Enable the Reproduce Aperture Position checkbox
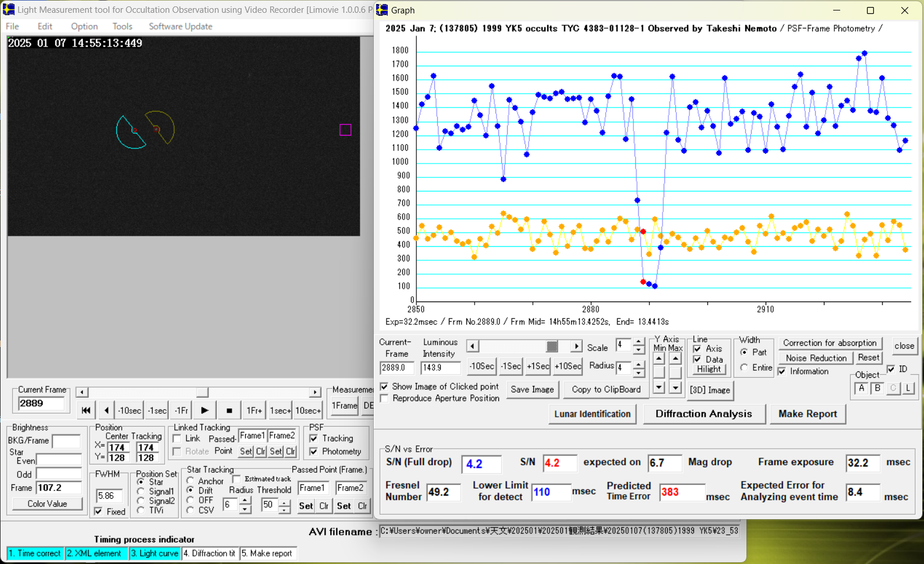924x564 pixels. (384, 398)
